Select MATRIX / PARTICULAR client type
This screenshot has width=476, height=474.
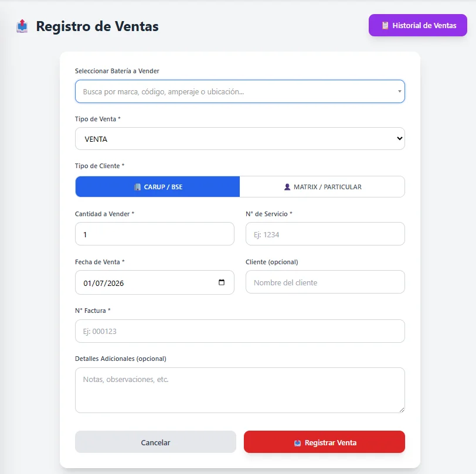tap(322, 187)
